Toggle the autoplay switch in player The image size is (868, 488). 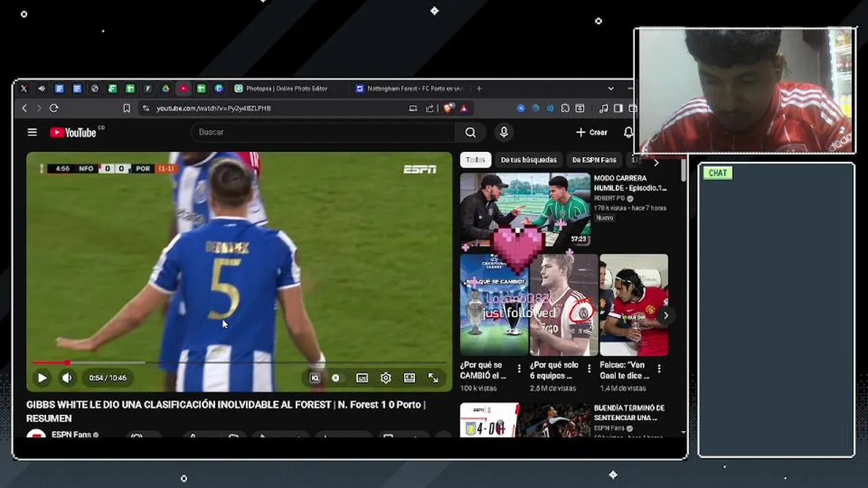click(x=336, y=378)
